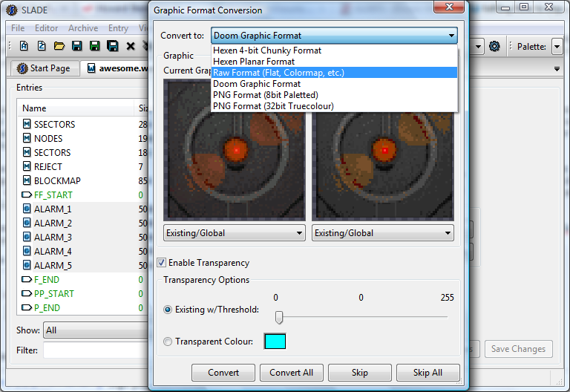Click the Close archive X toolbar icon

click(131, 46)
